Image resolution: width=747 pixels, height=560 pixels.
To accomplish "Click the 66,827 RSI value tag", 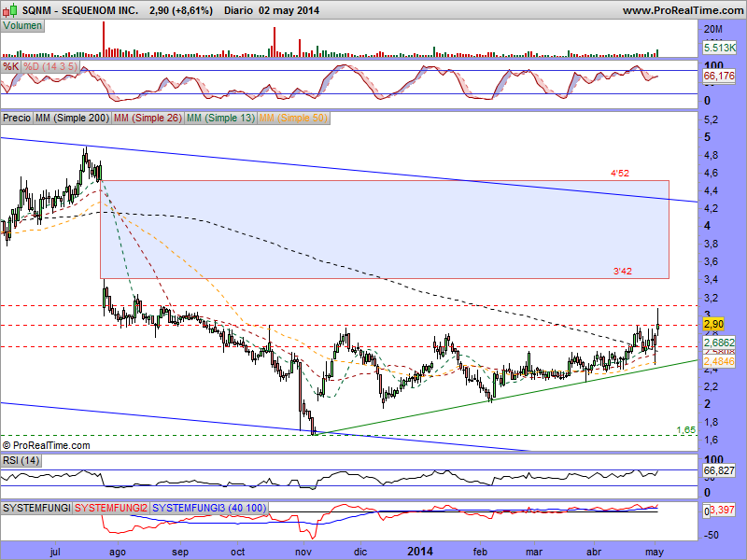I will pyautogui.click(x=719, y=470).
